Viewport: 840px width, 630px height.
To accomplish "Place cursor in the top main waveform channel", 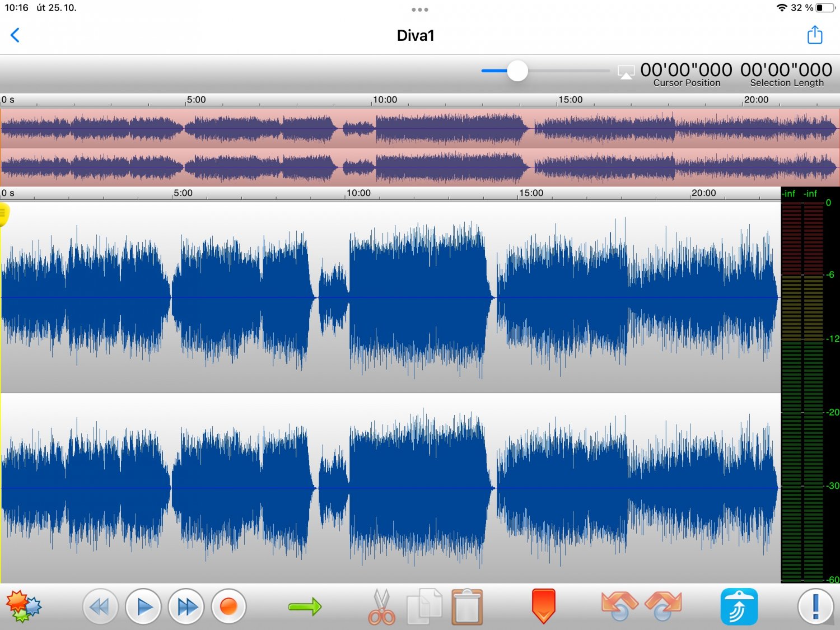I will (390, 297).
